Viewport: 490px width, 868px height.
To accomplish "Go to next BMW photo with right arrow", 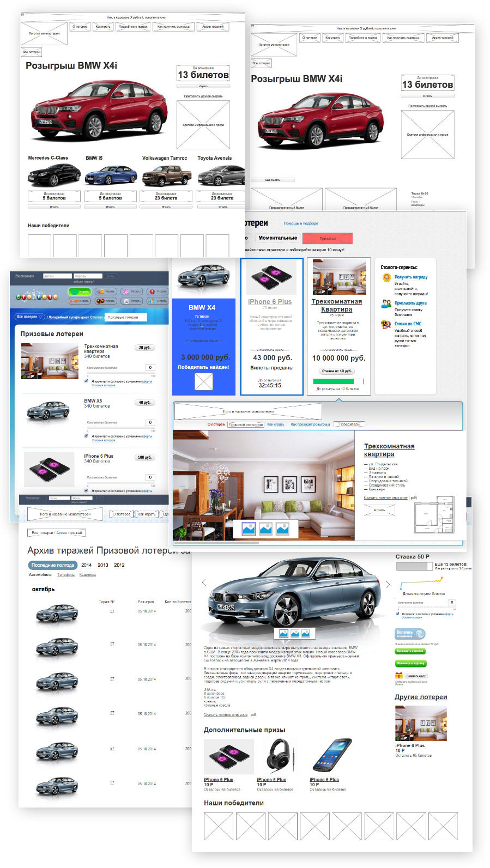I will [x=388, y=584].
